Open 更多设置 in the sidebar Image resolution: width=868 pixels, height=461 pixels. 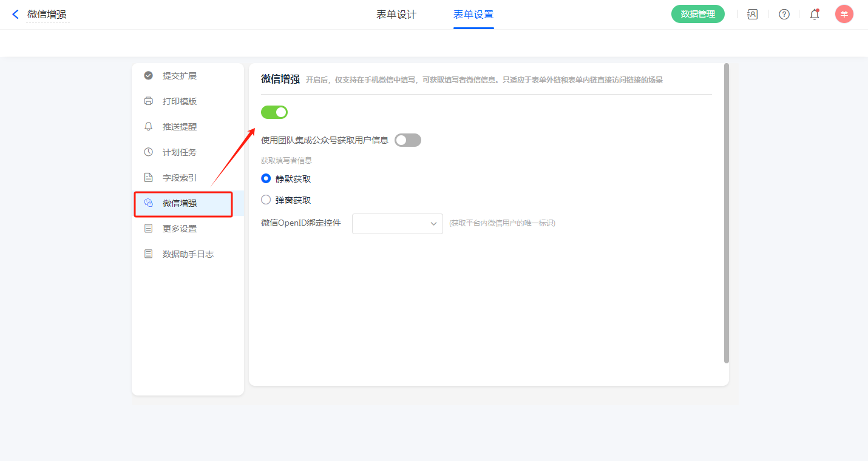click(x=180, y=229)
